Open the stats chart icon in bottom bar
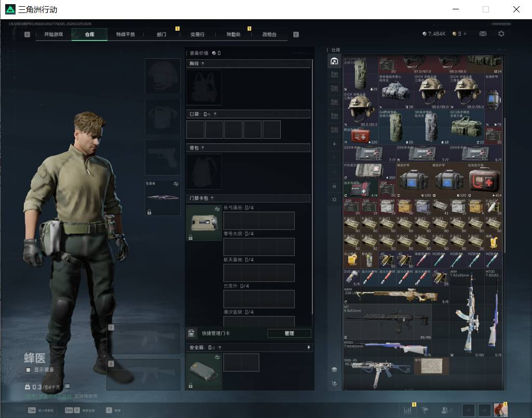The height and width of the screenshot is (418, 532). (407, 410)
